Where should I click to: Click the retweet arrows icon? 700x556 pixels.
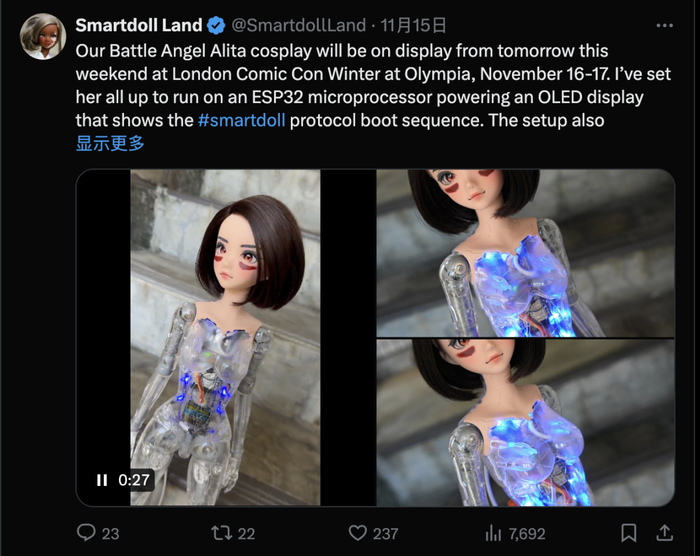coord(221,533)
